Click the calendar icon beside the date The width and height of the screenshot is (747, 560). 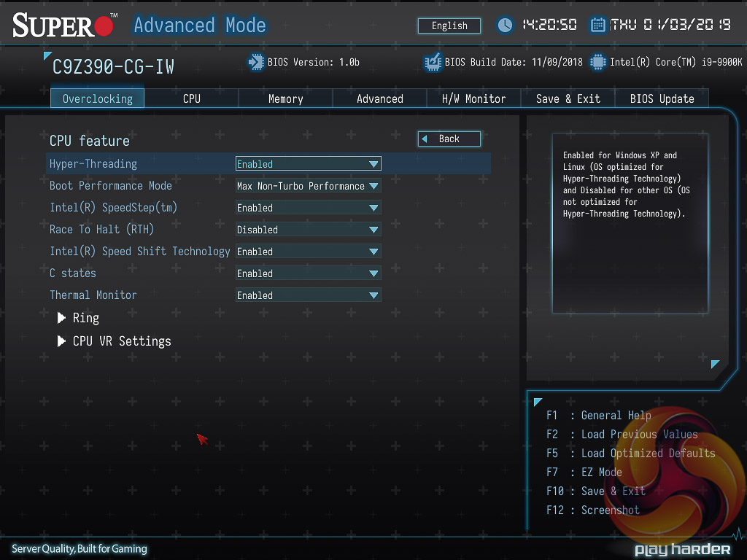(x=598, y=26)
